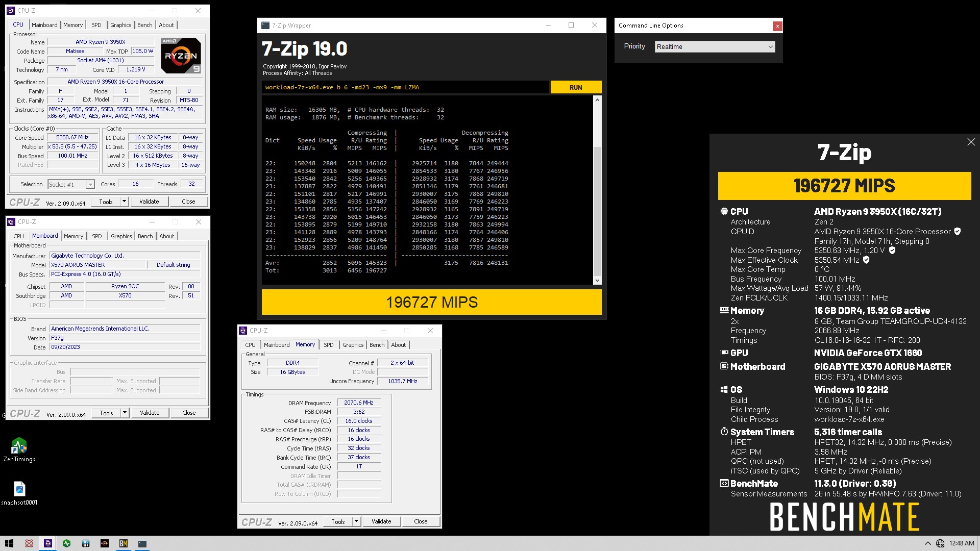The image size is (980, 551).
Task: Open CPU tab in Mainboard CPU-Z window
Action: coord(19,236)
